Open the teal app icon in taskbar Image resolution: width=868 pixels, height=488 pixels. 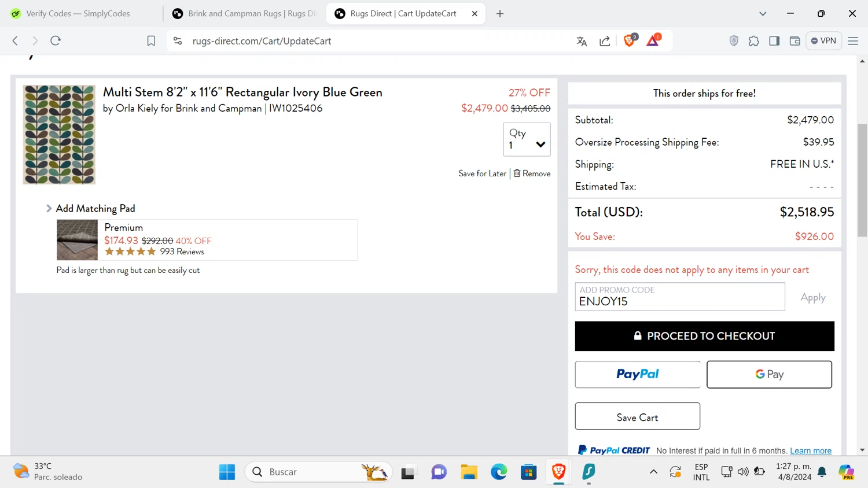pyautogui.click(x=589, y=472)
